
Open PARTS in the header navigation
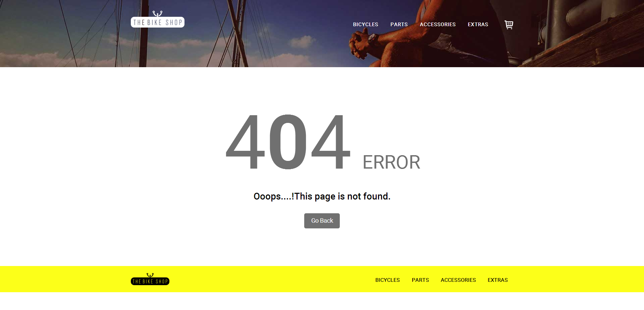[399, 25]
